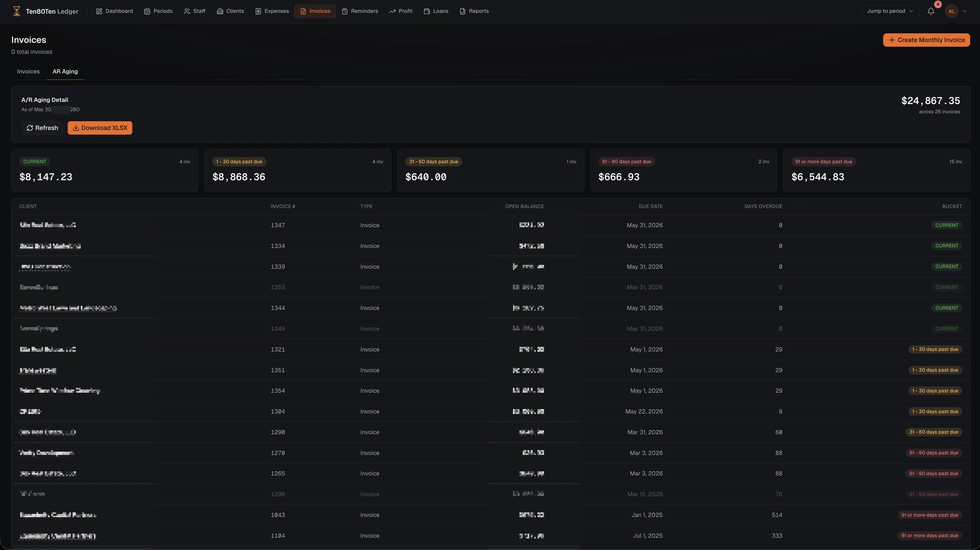Click the AL user avatar
This screenshot has width=980, height=550.
click(952, 11)
